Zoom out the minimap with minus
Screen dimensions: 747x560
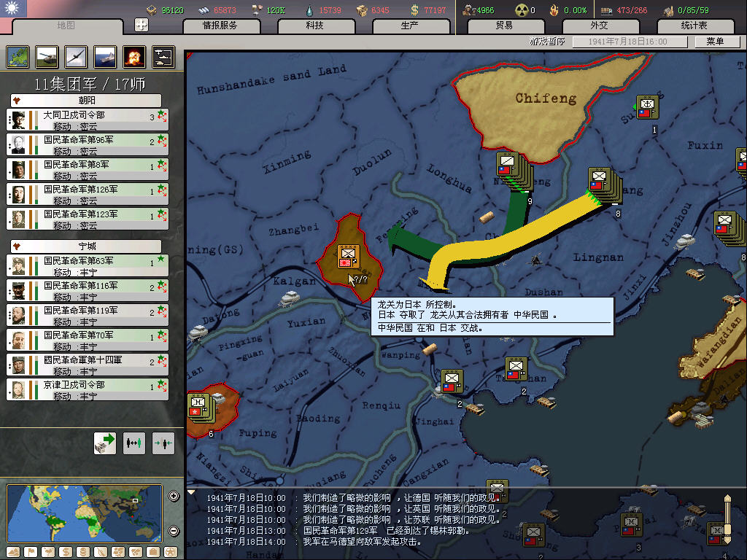click(174, 531)
